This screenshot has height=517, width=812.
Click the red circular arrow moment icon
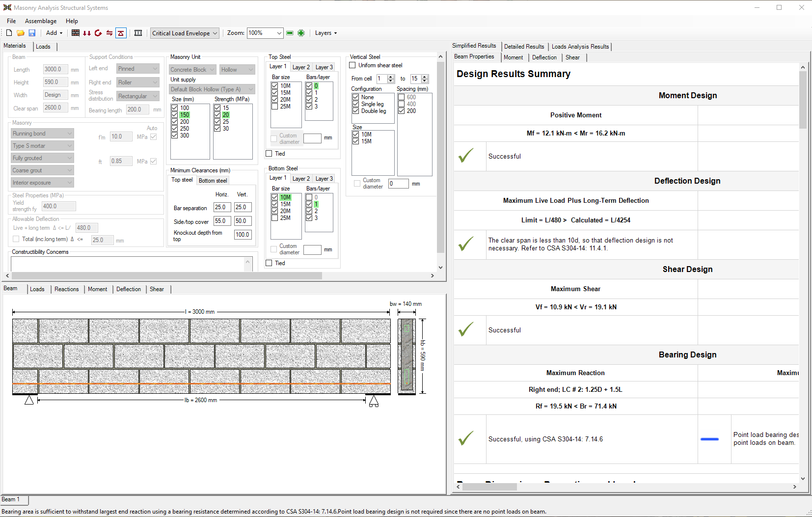tap(98, 33)
